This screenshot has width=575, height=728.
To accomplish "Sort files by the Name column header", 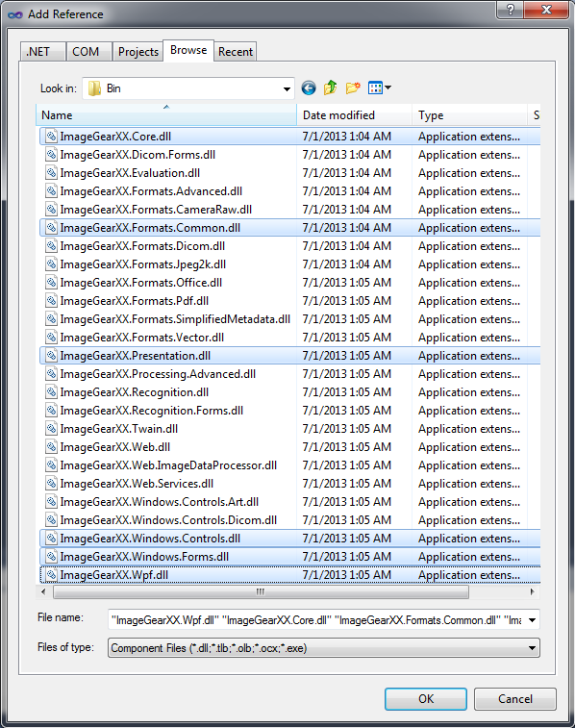I will click(x=166, y=114).
